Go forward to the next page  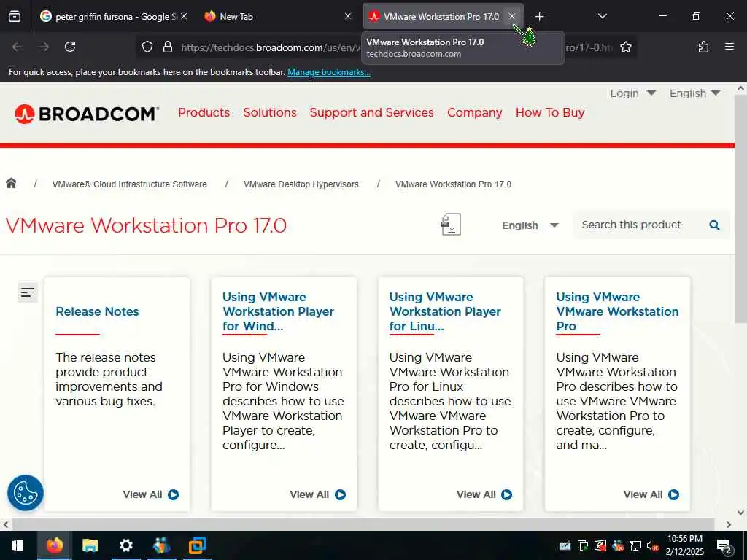click(44, 47)
